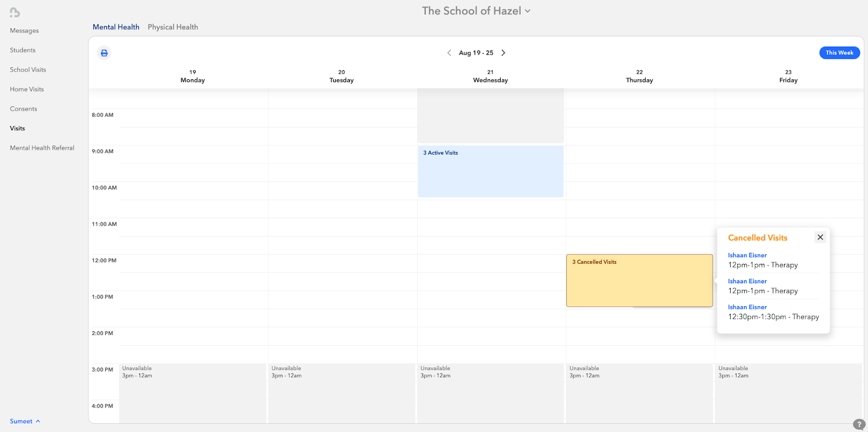Click the Aug 19 - 25 date range

click(476, 53)
